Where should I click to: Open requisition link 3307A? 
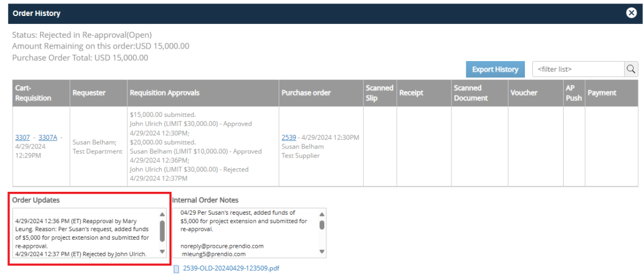point(48,138)
